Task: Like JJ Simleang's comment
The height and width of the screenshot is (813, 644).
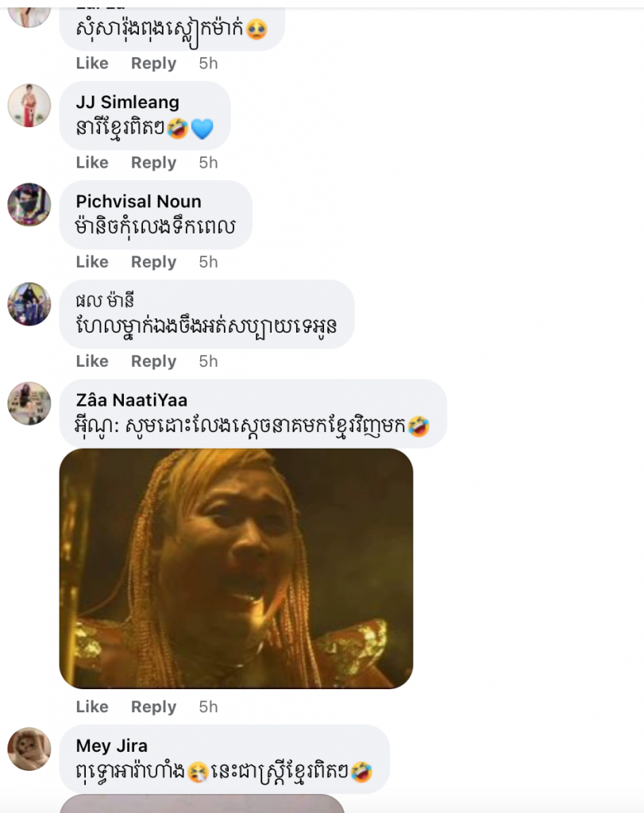Action: pos(92,163)
